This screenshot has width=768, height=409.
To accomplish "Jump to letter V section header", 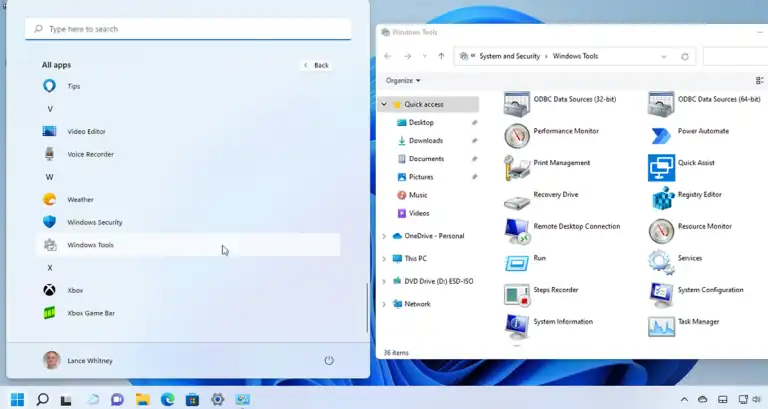I will click(49, 109).
